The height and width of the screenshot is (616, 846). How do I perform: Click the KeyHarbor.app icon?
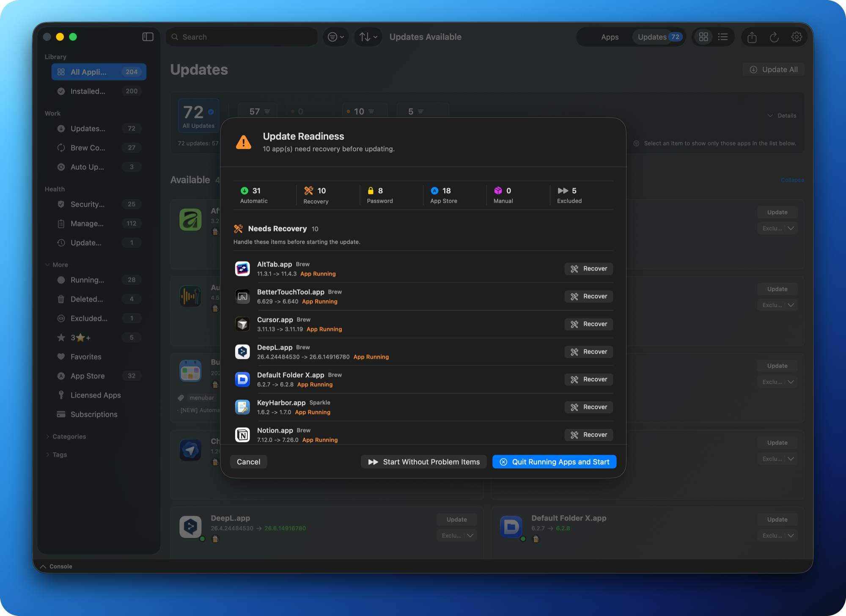point(242,407)
